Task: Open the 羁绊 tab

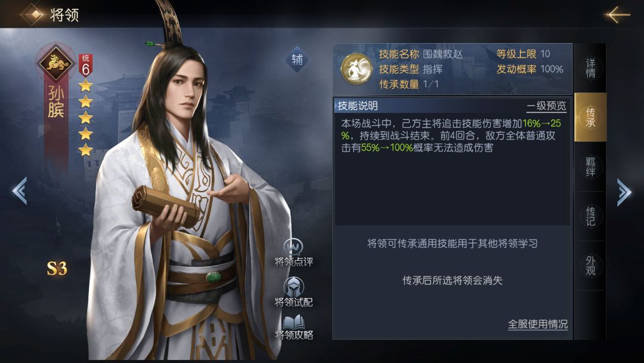Action: point(590,167)
